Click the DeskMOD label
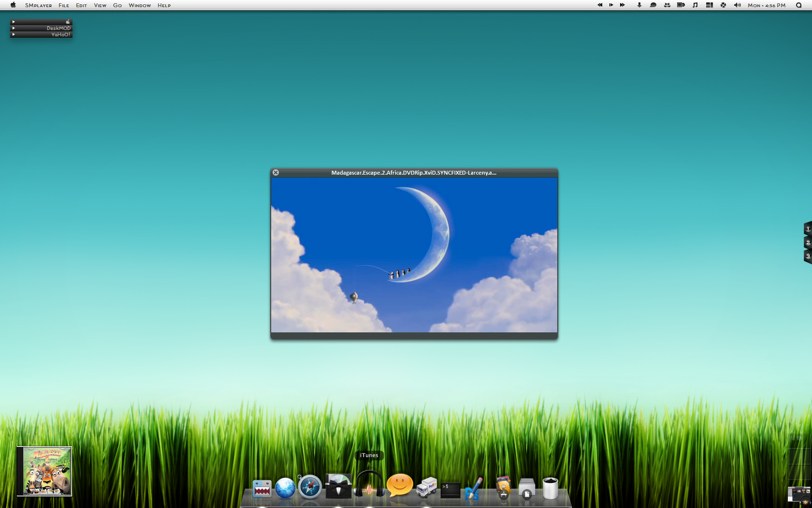 tap(58, 28)
